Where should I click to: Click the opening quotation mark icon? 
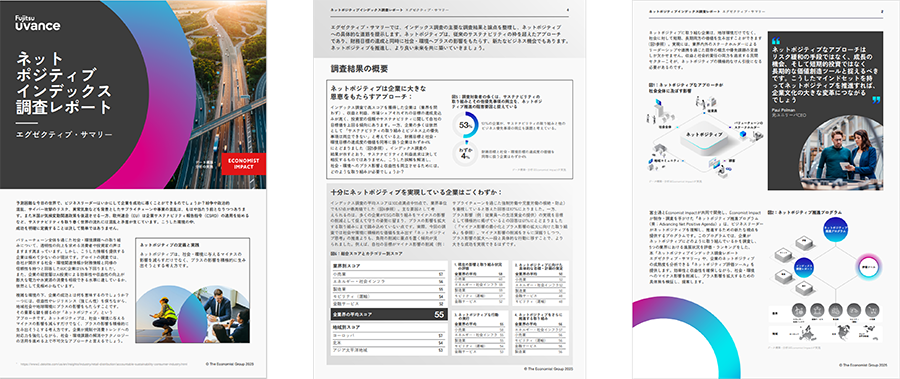pos(777,41)
